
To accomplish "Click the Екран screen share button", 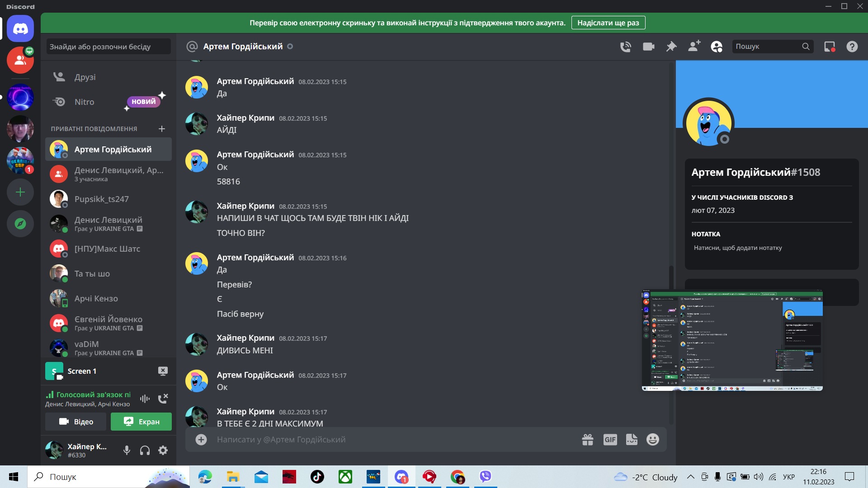I will coord(141,422).
